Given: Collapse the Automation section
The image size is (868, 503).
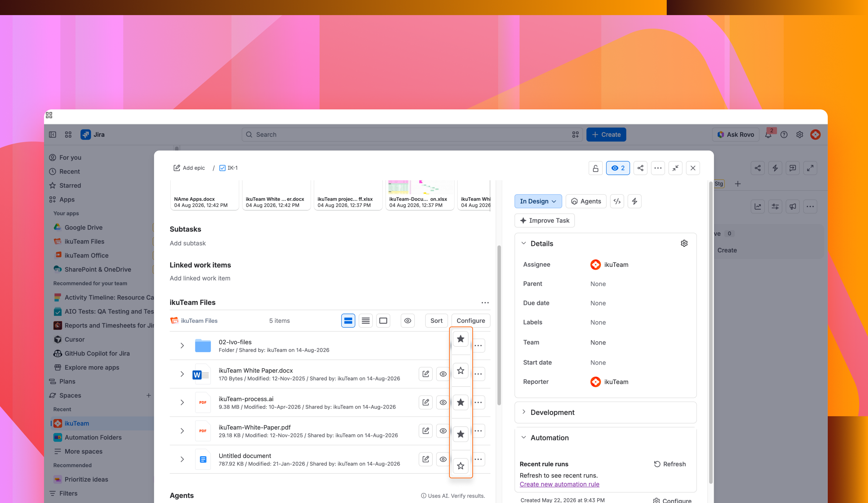Looking at the screenshot, I should point(524,438).
